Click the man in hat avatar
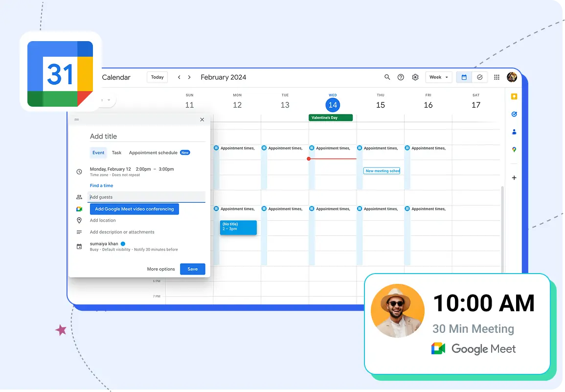565x392 pixels. pyautogui.click(x=397, y=311)
